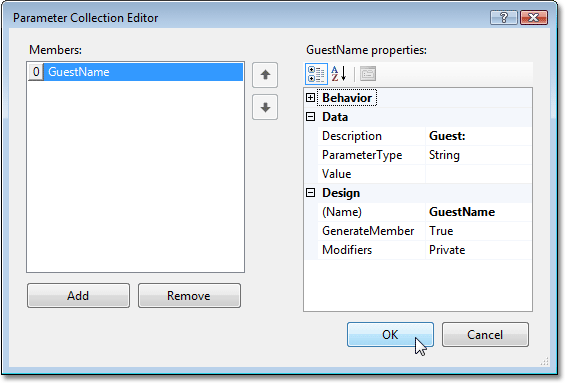Open ParameterType String value
Screen dimensions: 565x383
click(x=479, y=155)
